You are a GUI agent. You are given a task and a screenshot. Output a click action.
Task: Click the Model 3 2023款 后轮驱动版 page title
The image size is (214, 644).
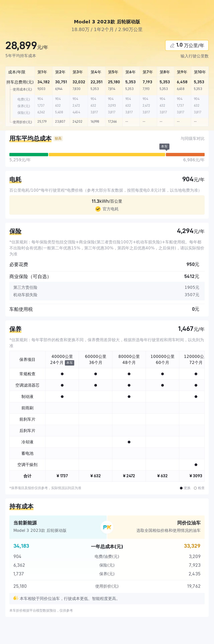[107, 22]
